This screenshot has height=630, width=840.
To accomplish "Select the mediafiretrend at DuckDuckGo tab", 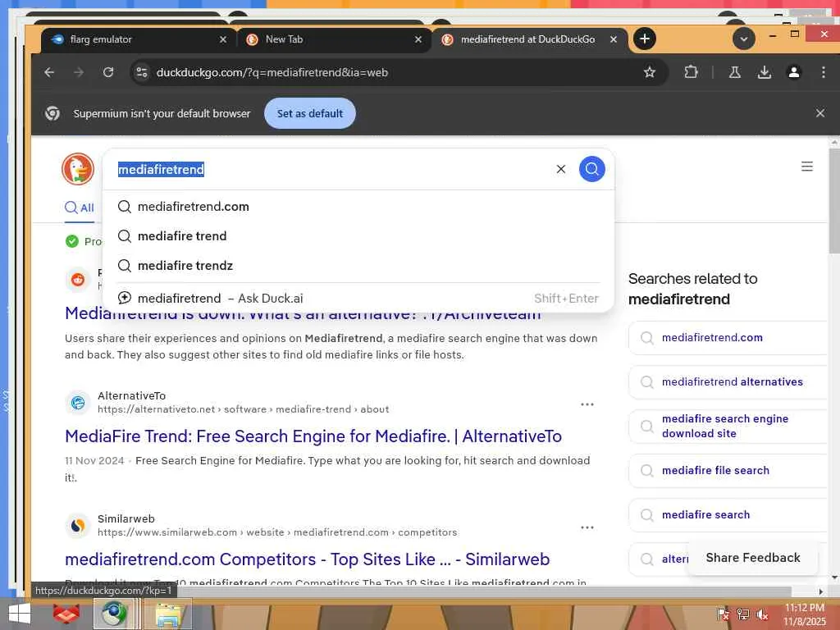I will (529, 39).
